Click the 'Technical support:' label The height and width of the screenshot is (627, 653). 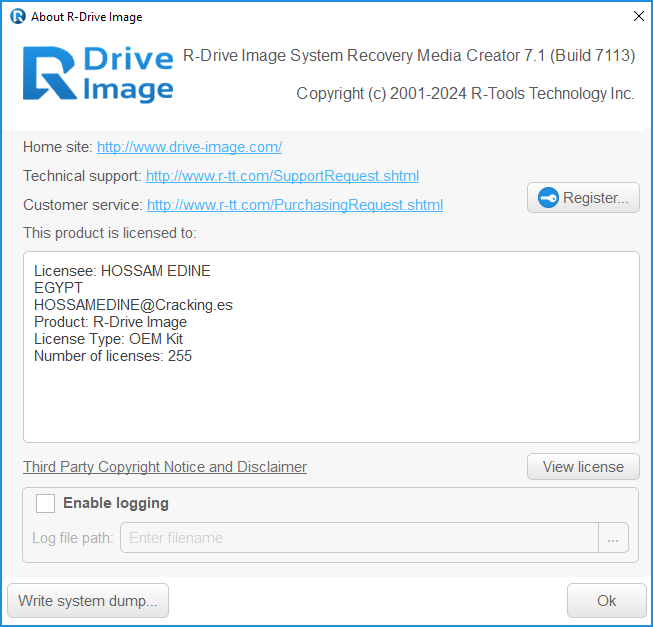[x=82, y=176]
